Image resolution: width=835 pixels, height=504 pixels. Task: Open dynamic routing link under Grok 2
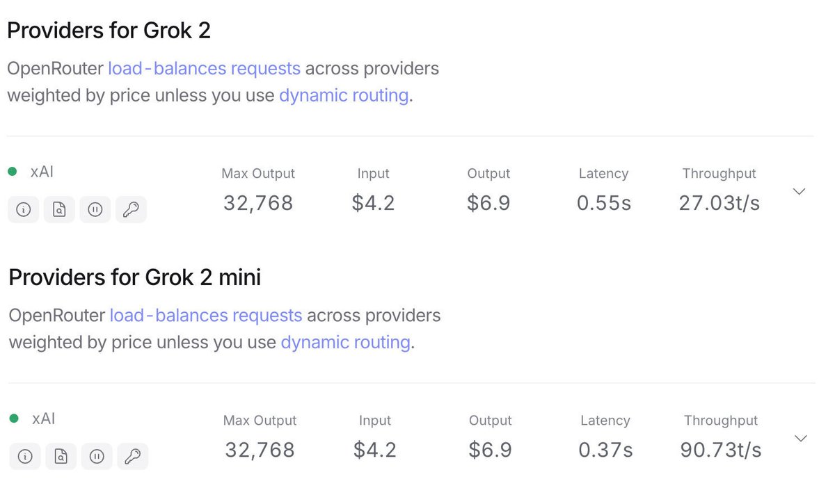344,95
